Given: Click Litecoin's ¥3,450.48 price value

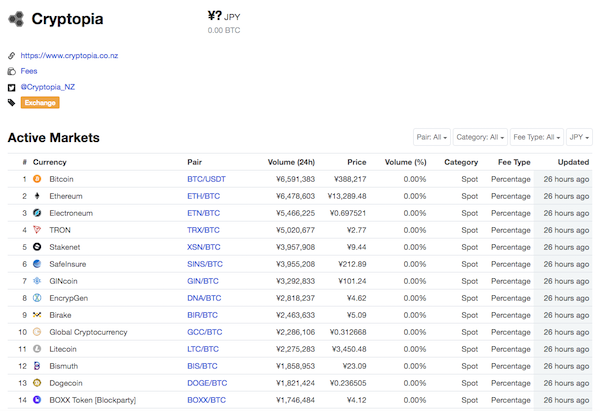Looking at the screenshot, I should 349,349.
